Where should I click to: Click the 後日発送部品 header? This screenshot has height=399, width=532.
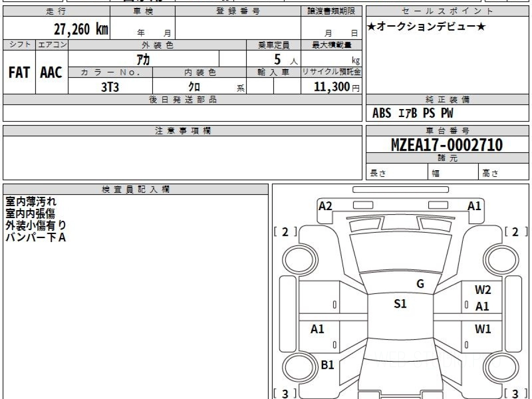click(183, 100)
